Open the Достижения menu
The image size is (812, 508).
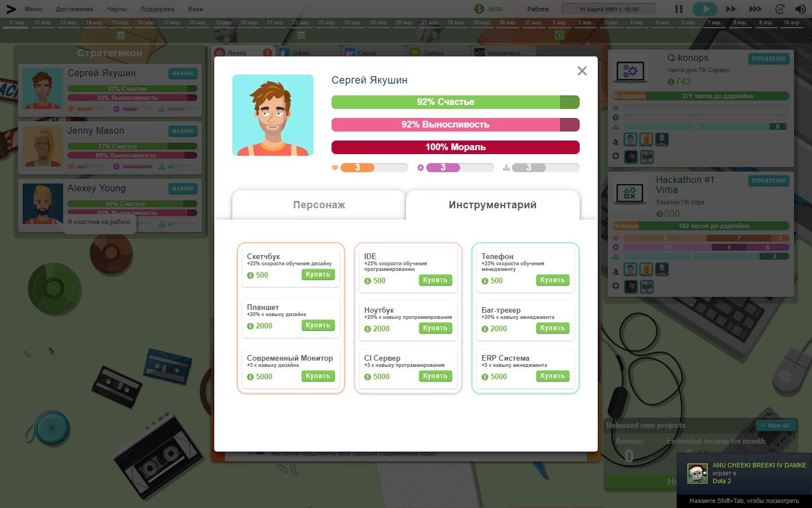click(x=74, y=9)
